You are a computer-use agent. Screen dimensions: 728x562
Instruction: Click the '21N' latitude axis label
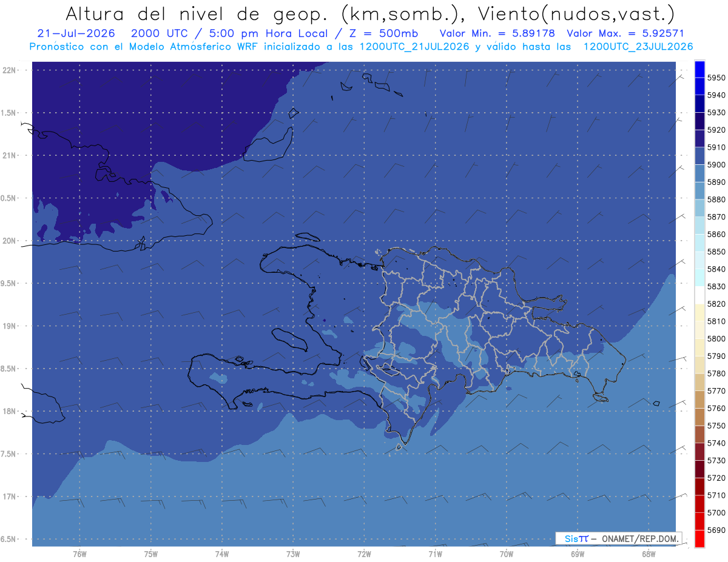pyautogui.click(x=9, y=155)
